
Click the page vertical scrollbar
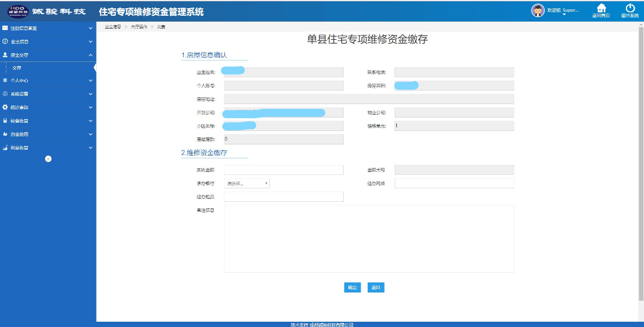point(642,164)
